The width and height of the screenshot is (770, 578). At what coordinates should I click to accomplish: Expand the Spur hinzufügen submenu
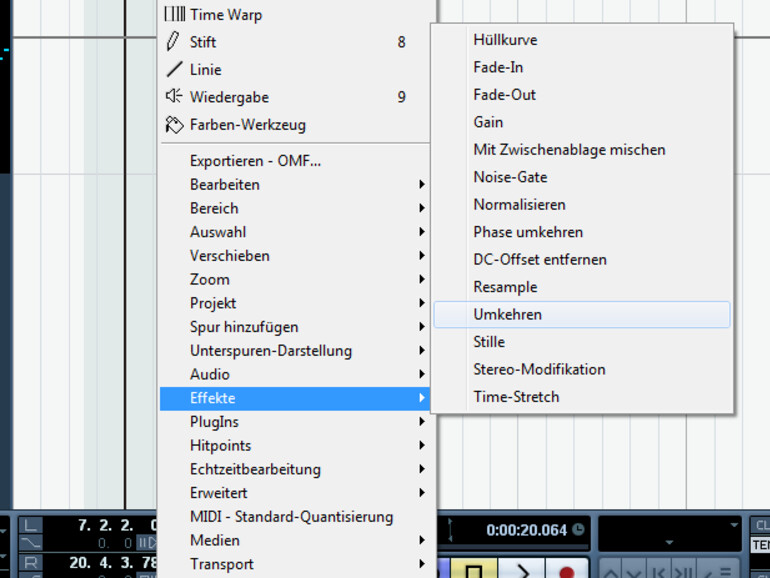[x=295, y=327]
